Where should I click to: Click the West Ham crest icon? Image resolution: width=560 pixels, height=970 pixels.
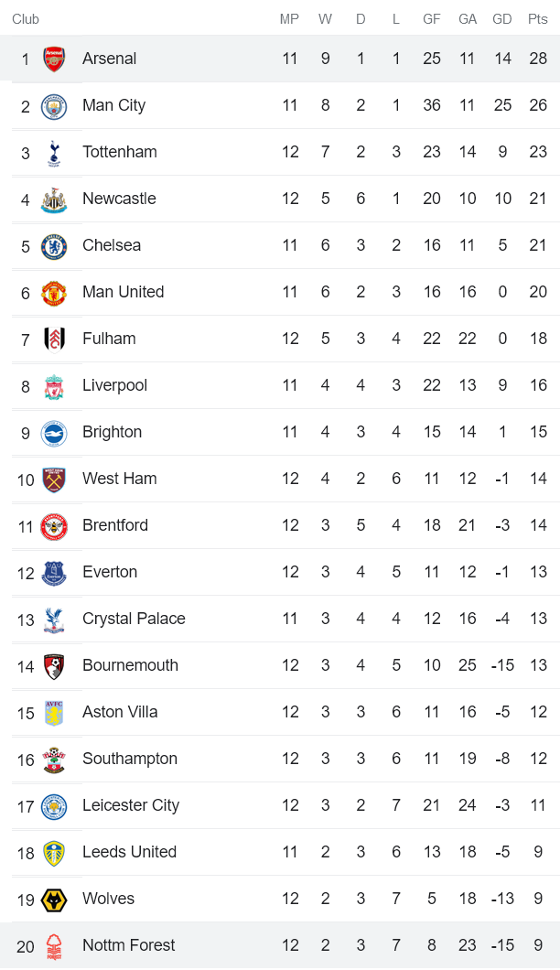pyautogui.click(x=54, y=480)
